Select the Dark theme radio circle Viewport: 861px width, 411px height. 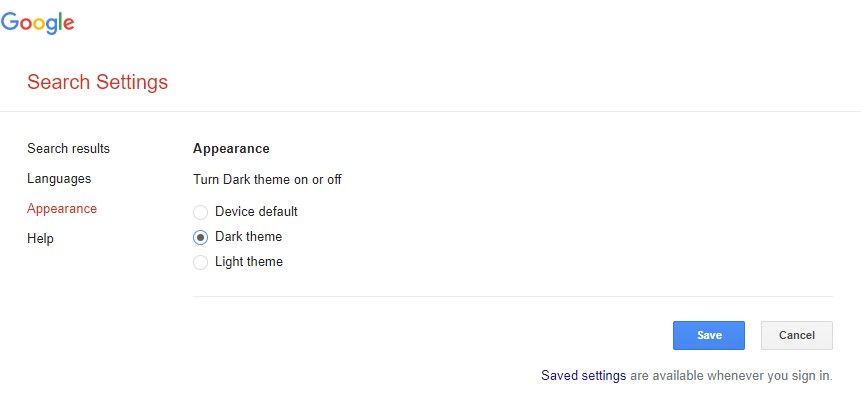[x=200, y=237]
